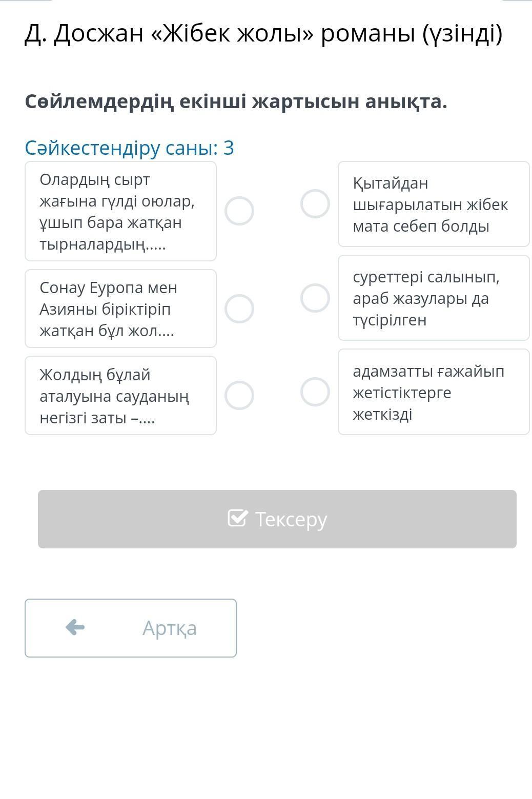Click the 'Д. Досжан «Жібек жолы»' title
Screen dimensions: 532x799
coord(263,34)
